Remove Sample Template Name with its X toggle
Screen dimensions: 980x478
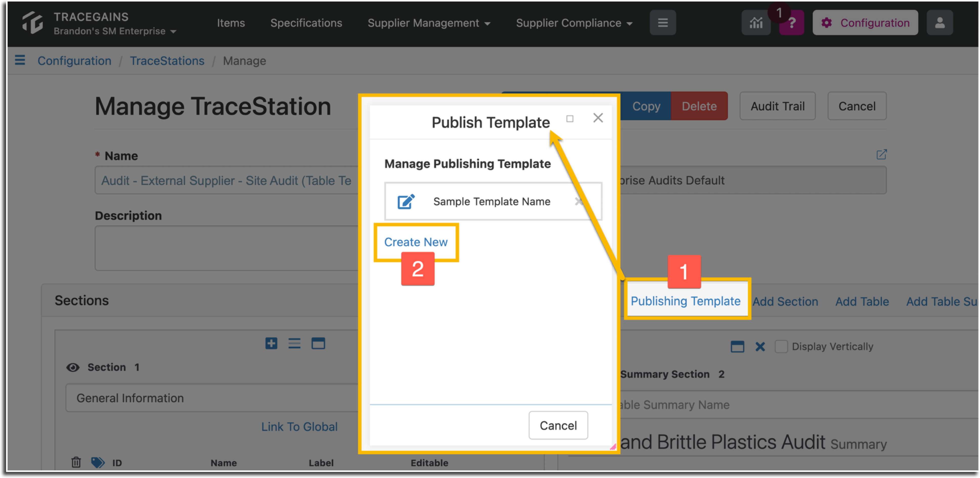579,202
